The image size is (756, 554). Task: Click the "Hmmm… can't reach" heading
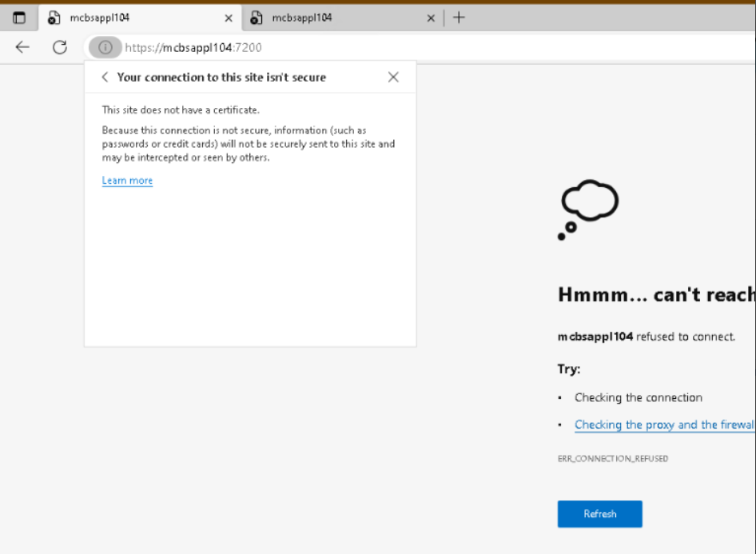pyautogui.click(x=655, y=295)
